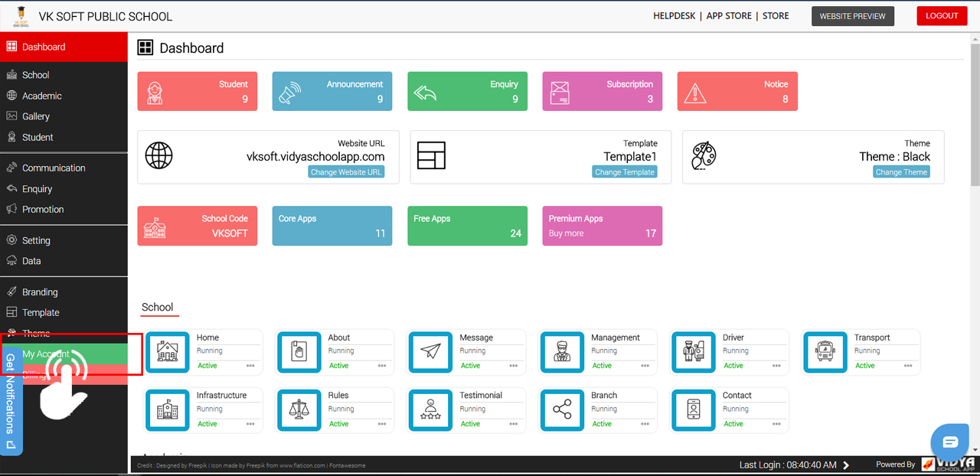Open the Message paper-plane icon

point(430,352)
